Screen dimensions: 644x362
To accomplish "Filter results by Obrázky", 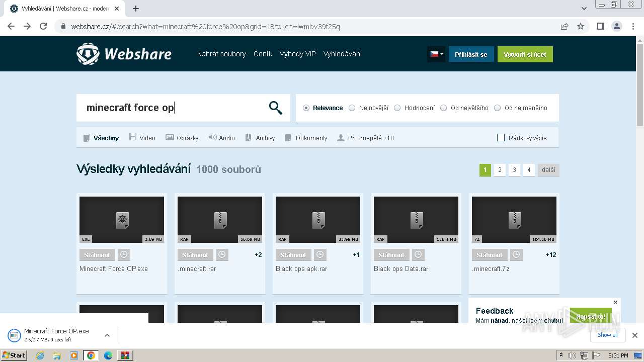I will pyautogui.click(x=182, y=138).
